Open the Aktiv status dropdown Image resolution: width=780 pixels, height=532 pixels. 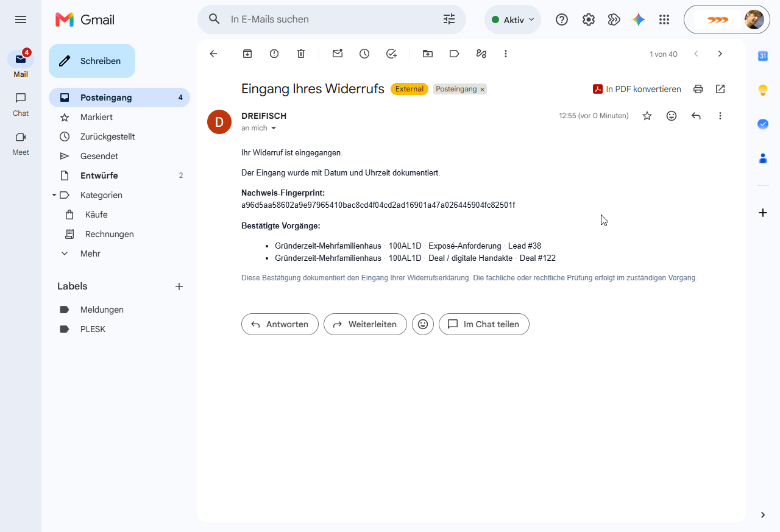[512, 20]
